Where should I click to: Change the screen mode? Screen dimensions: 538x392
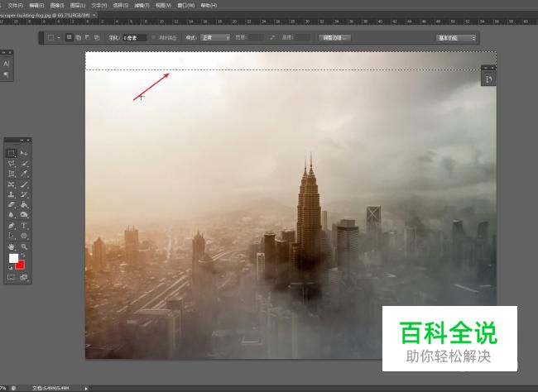(24, 277)
